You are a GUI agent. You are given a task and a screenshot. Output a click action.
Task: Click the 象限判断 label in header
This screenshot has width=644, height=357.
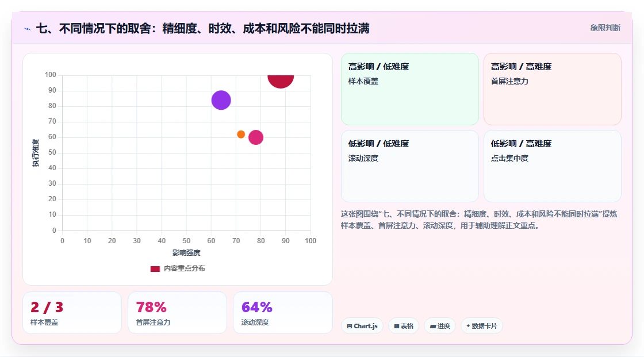coord(605,28)
